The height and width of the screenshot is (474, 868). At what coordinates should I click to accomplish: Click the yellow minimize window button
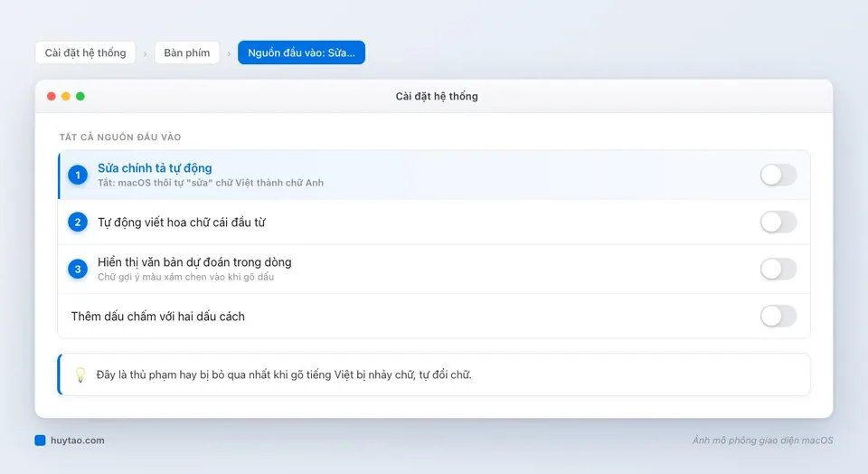[x=66, y=97]
